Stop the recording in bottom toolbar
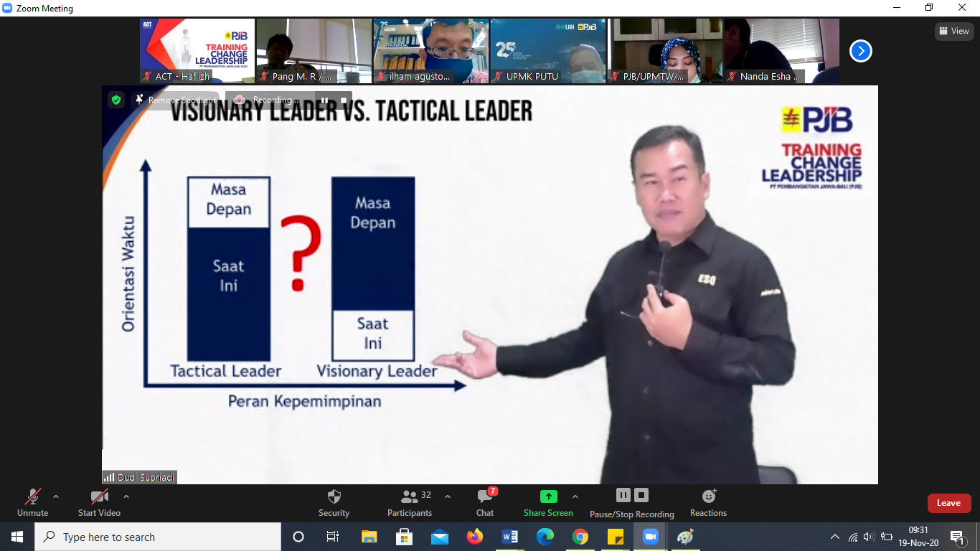Image resolution: width=980 pixels, height=551 pixels. click(641, 495)
